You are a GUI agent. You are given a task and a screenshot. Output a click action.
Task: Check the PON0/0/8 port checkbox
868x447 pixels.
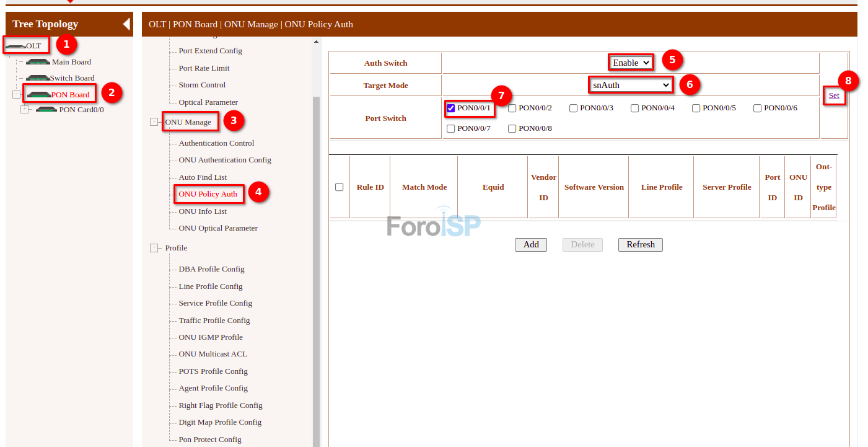pos(512,129)
